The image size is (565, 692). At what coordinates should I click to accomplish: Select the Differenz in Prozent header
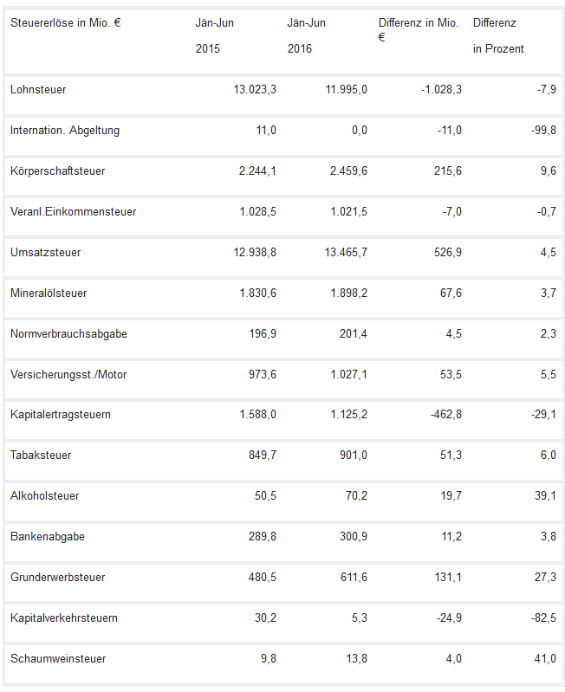point(498,35)
